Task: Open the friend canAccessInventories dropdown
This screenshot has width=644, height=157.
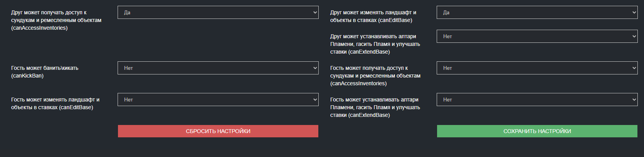Action: pos(218,12)
